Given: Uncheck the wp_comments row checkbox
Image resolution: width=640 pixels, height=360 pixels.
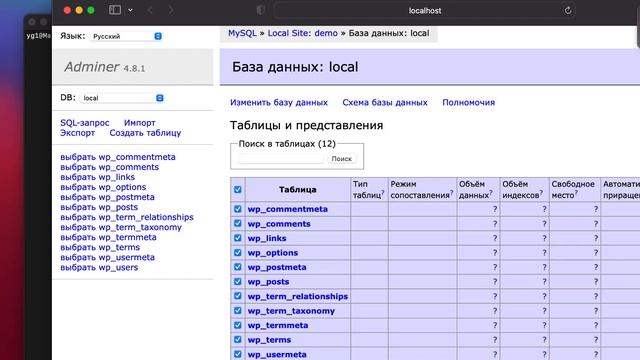Looking at the screenshot, I should [238, 223].
